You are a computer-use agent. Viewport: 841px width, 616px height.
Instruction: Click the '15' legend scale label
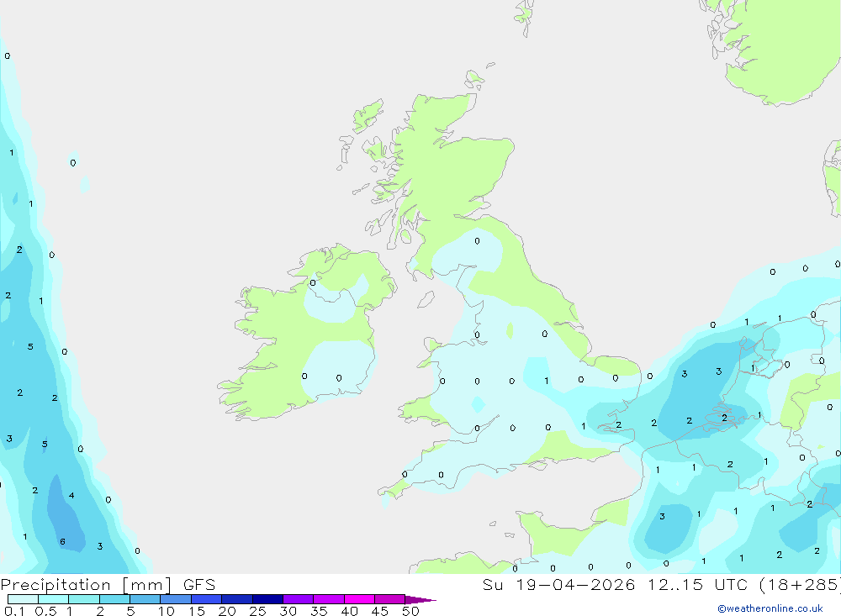pyautogui.click(x=197, y=611)
